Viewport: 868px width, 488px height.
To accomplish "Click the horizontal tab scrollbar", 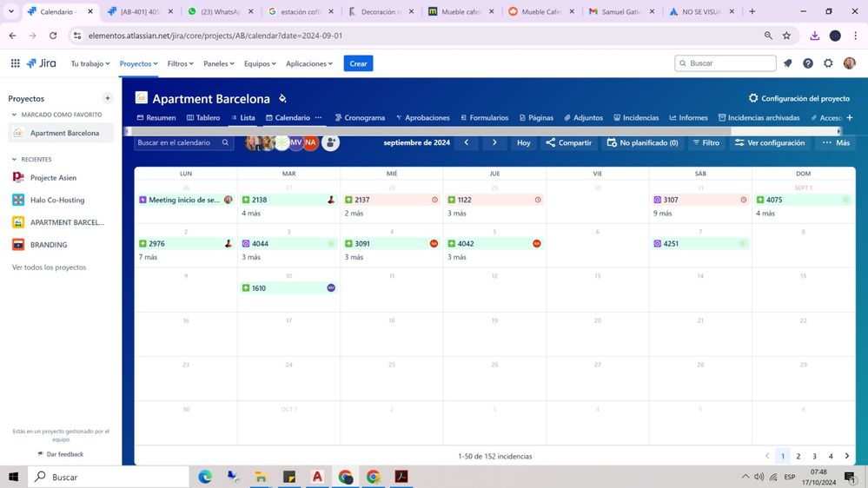I will click(429, 131).
